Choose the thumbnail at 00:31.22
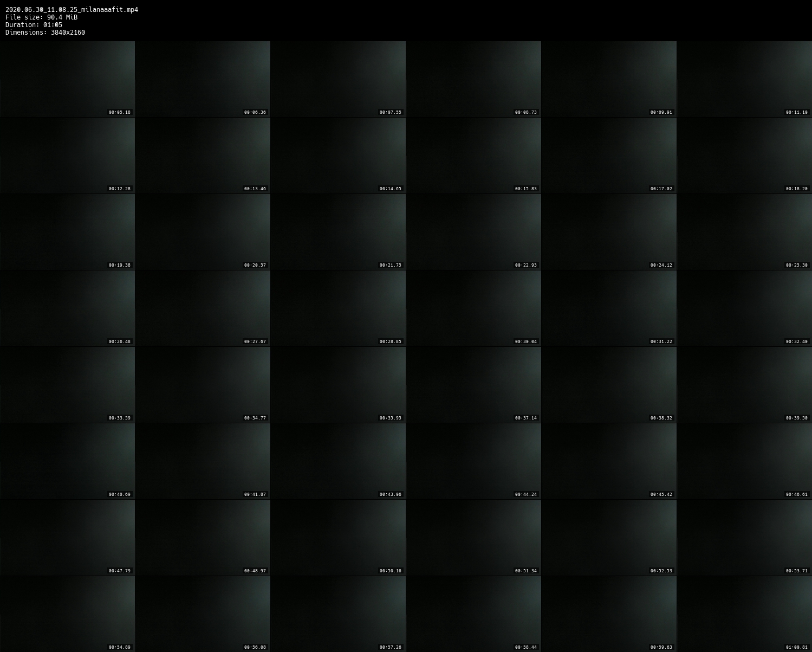Screen dimensions: 812x652 [609, 308]
